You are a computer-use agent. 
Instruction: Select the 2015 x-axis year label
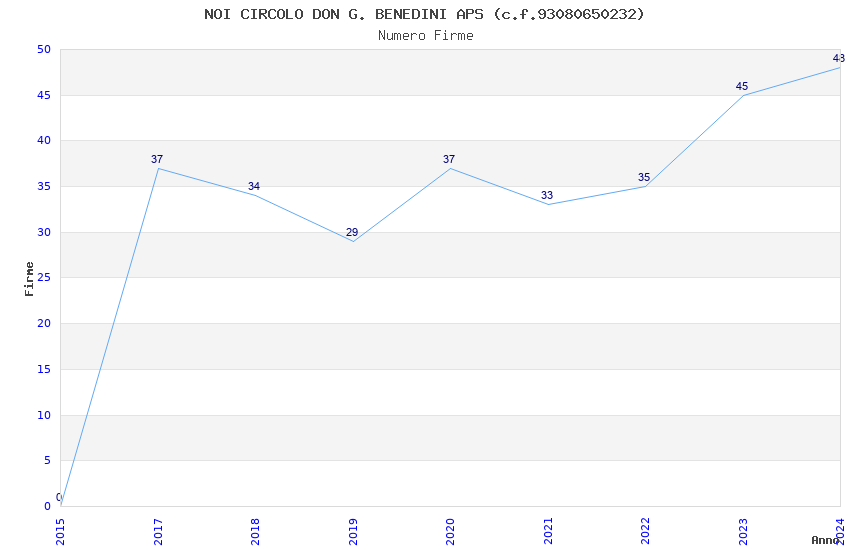[60, 532]
